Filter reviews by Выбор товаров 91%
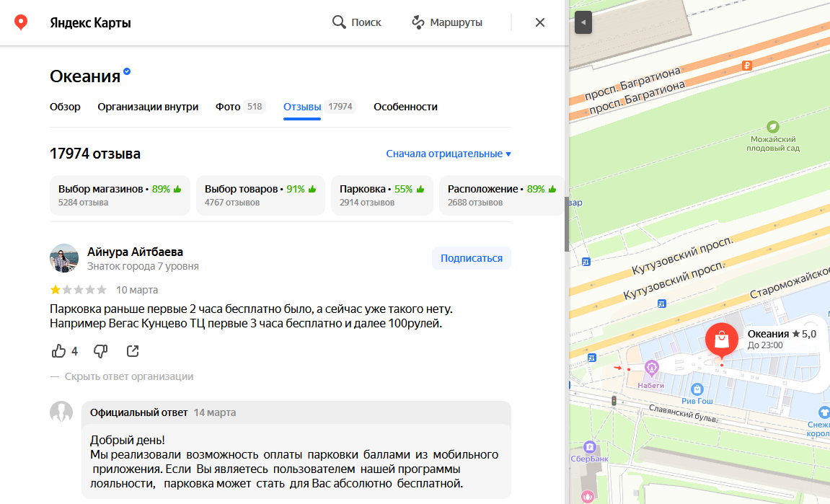 click(x=260, y=195)
